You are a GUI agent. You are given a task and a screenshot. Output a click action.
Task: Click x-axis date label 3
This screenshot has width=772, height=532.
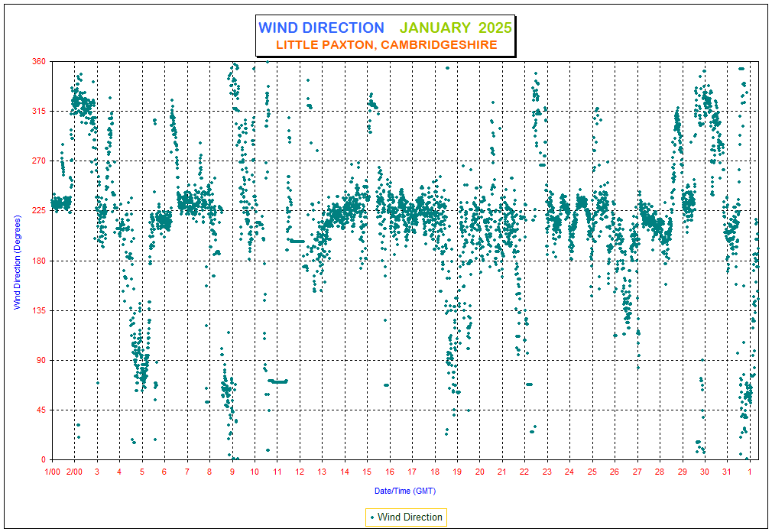pos(97,472)
